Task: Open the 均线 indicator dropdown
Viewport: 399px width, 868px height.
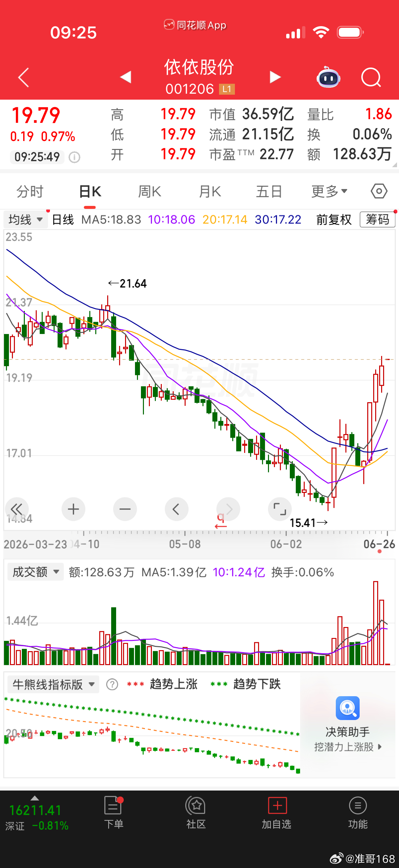Action: pyautogui.click(x=26, y=220)
